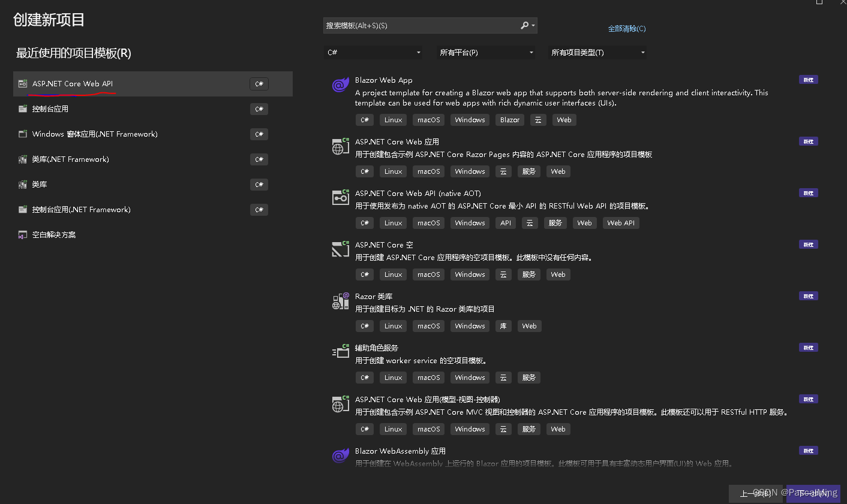Click the Linux tag under Blazor Web App
The image size is (847, 504).
pos(394,120)
